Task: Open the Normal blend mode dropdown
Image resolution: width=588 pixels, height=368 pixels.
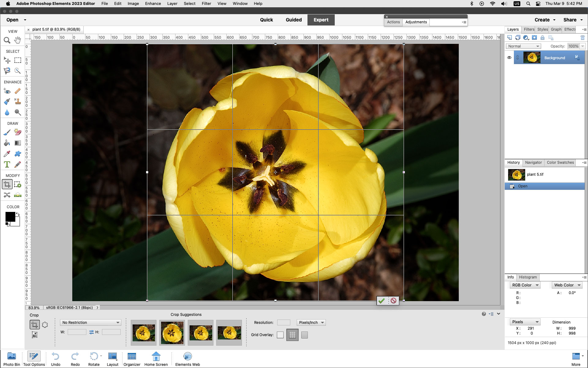Action: (x=523, y=46)
